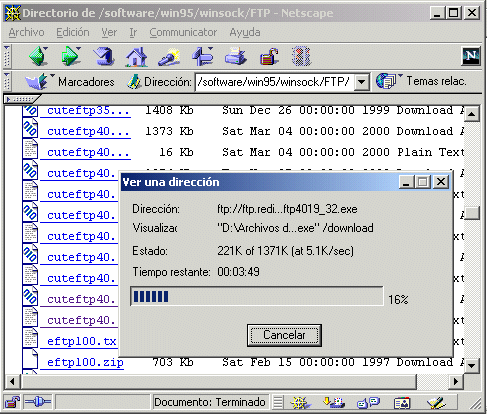The width and height of the screenshot is (487, 414).
Task: Go forward with the Forward arrow icon
Action: 71,56
